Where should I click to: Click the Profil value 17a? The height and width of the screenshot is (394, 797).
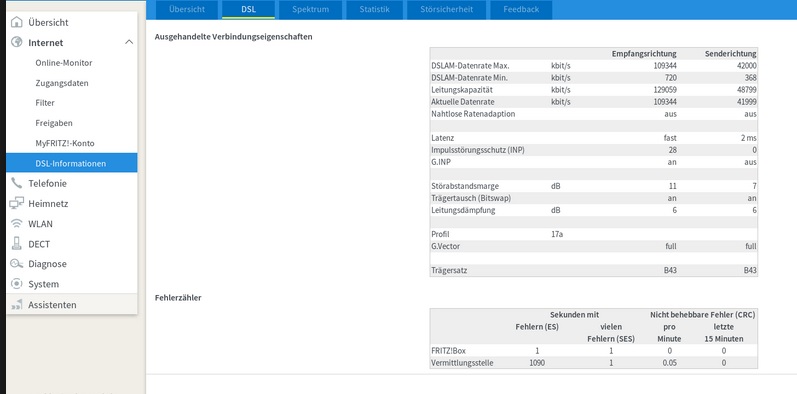pyautogui.click(x=557, y=234)
